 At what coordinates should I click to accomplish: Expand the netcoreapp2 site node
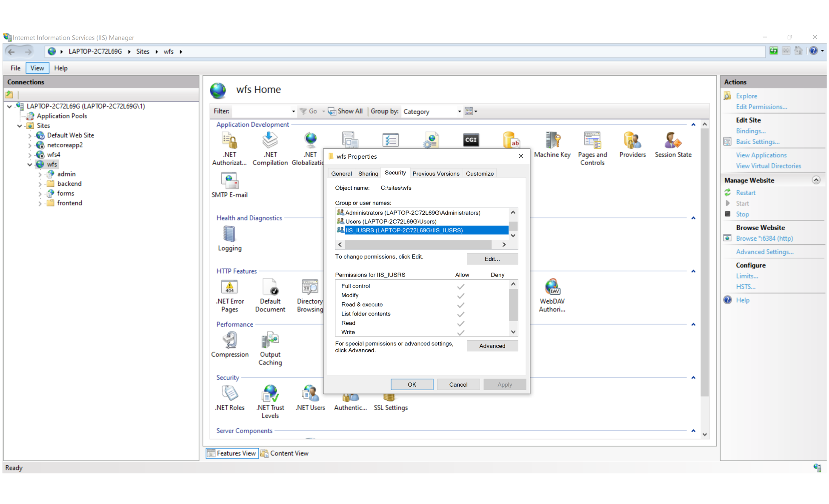pos(29,145)
